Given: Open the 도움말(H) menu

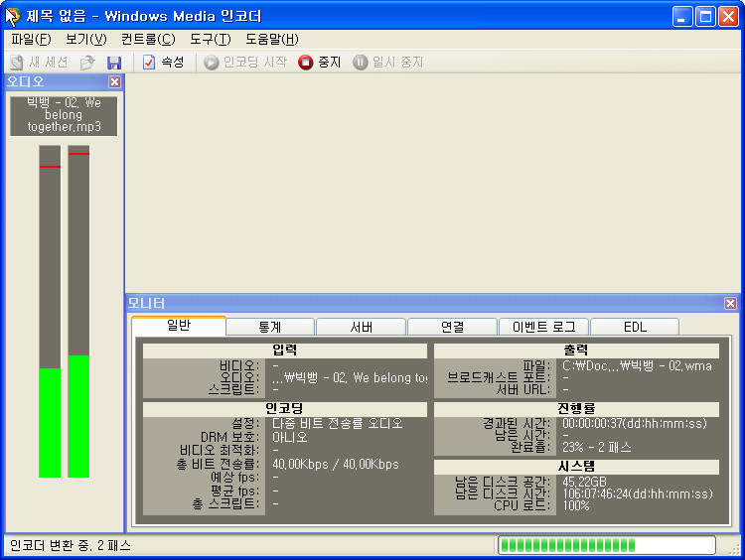Looking at the screenshot, I should point(272,39).
